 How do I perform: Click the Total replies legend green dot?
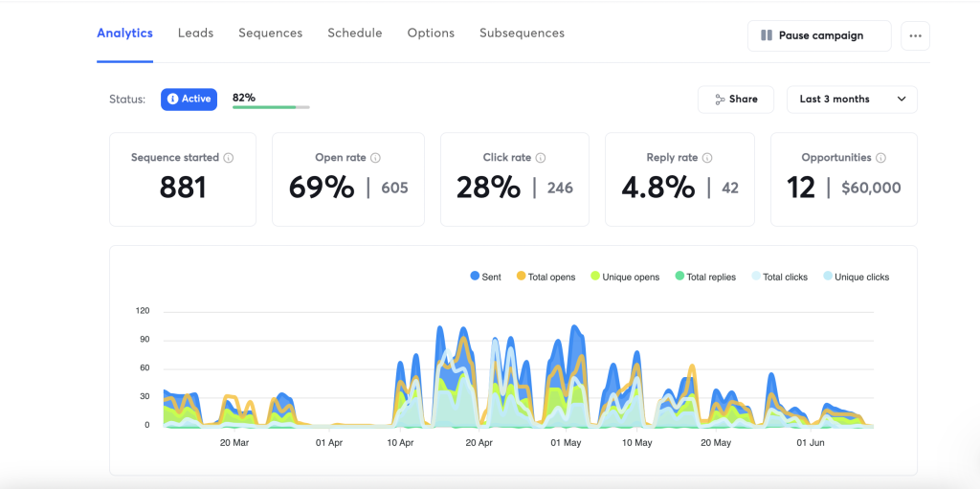679,277
